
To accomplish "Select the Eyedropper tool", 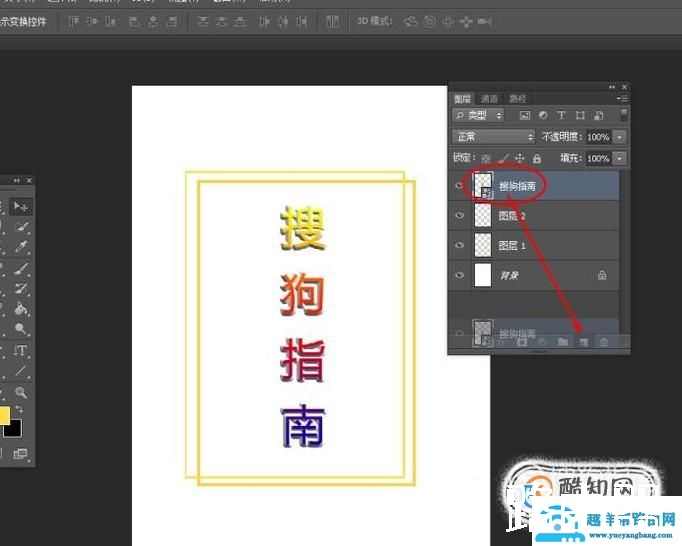I will click(21, 247).
